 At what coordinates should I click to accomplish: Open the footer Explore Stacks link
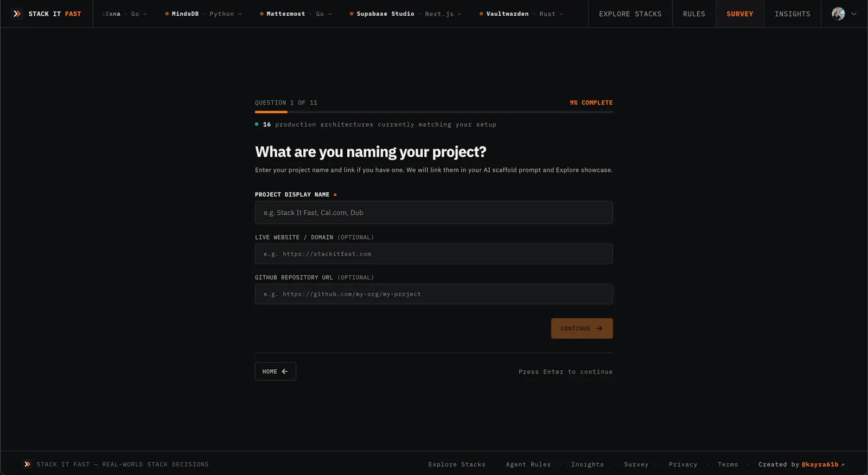click(x=457, y=465)
